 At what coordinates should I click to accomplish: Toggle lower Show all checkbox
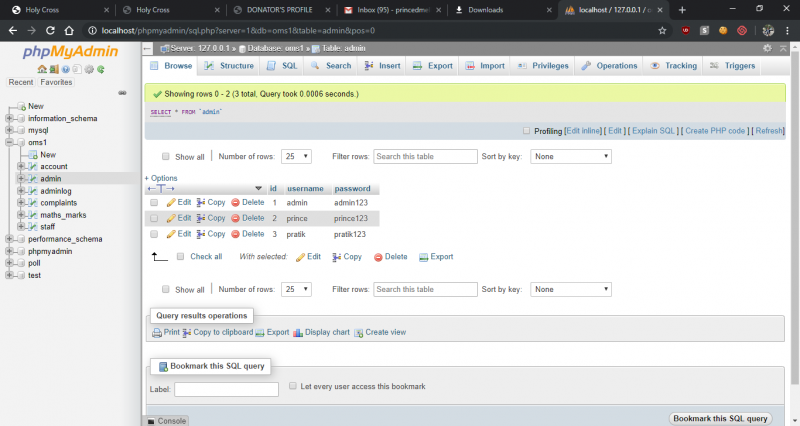[165, 289]
